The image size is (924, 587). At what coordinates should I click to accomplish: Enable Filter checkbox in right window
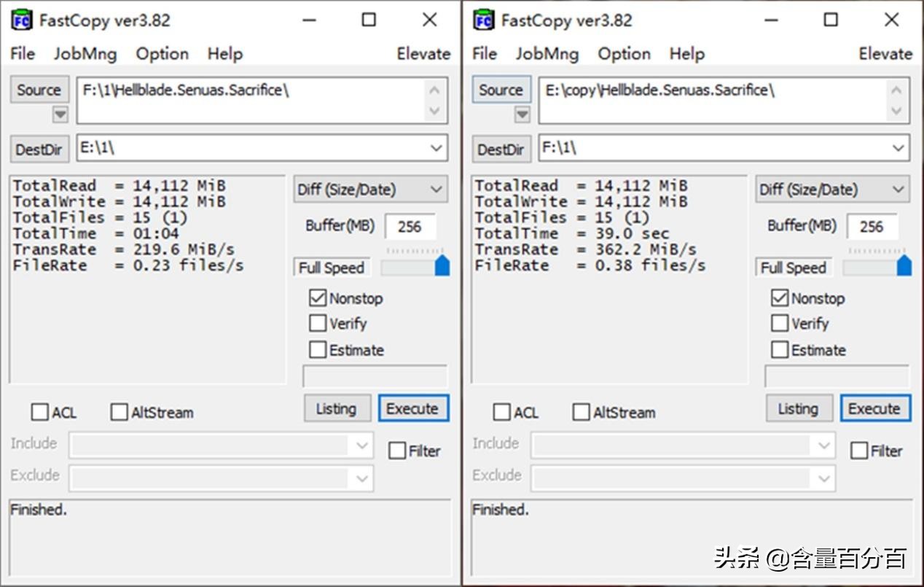(859, 451)
